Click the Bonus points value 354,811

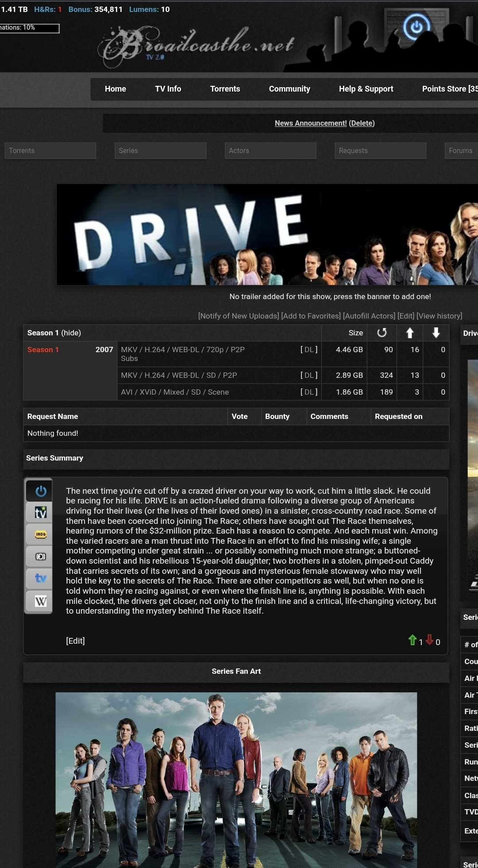[x=108, y=9]
